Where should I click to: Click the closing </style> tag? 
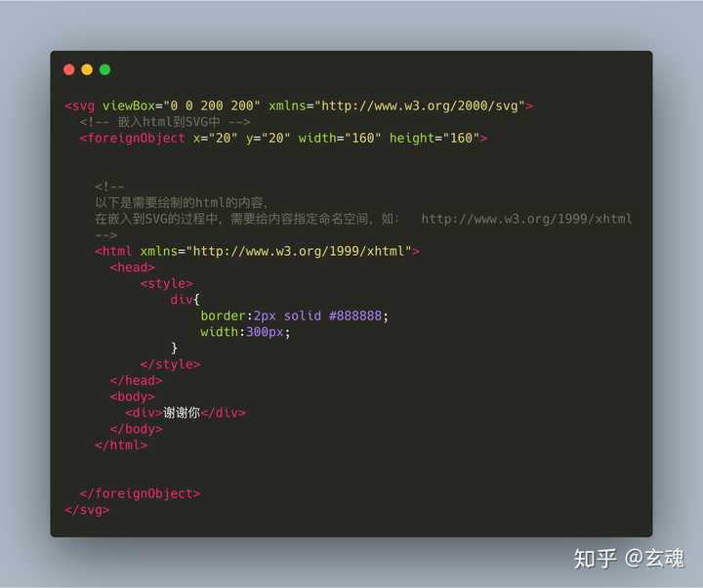tap(170, 364)
